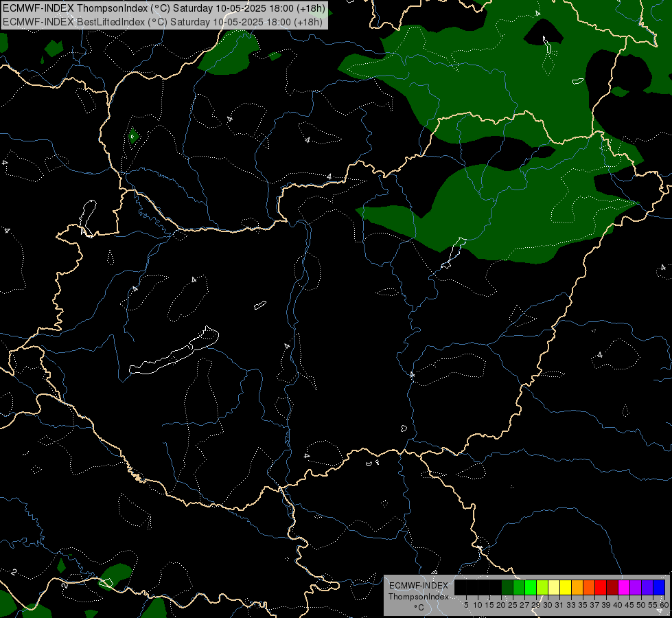Click the legend tick label '50'
This screenshot has height=618, width=672.
point(641,605)
